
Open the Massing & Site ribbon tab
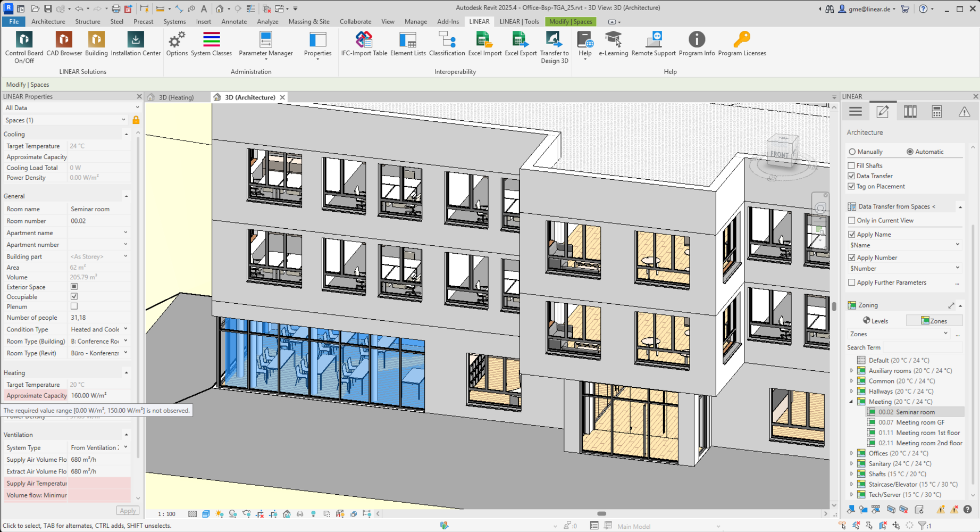coord(308,22)
